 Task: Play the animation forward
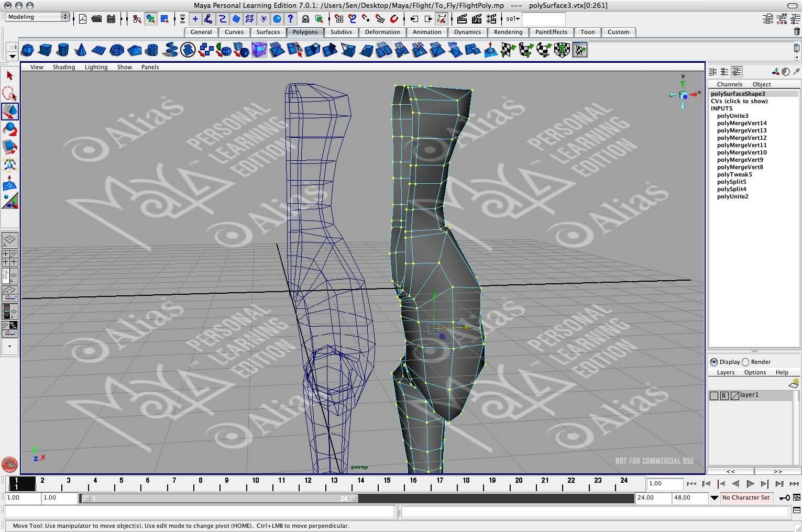[750, 484]
